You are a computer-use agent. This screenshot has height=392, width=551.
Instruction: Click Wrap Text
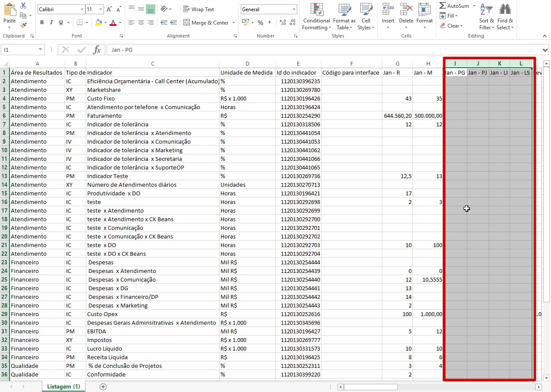coord(198,9)
